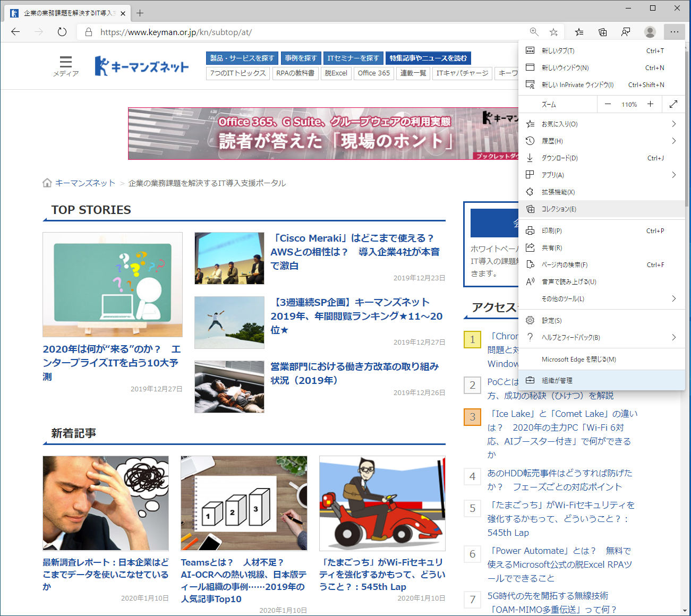Screen dimensions: 691x616
Task: Open the 7つのITトピックス link
Action: tap(238, 73)
